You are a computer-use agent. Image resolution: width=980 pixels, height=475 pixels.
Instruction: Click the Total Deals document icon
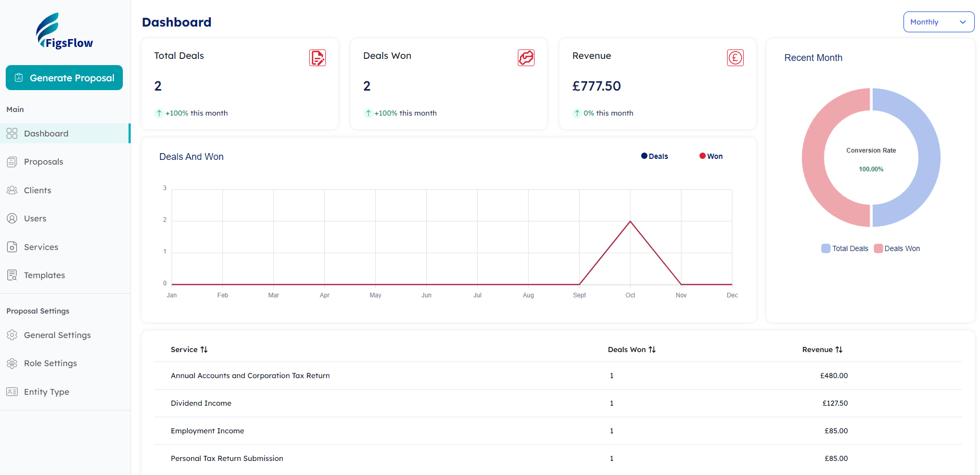click(x=317, y=58)
